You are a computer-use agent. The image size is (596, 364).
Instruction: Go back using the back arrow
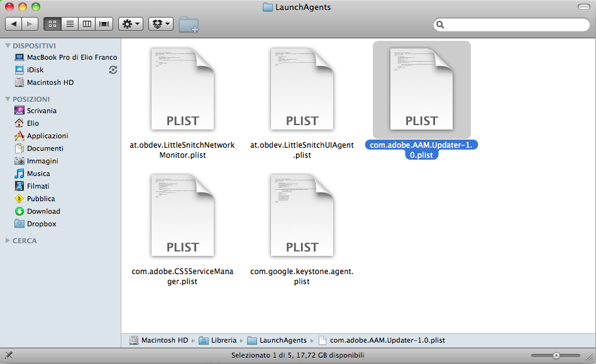tap(13, 24)
